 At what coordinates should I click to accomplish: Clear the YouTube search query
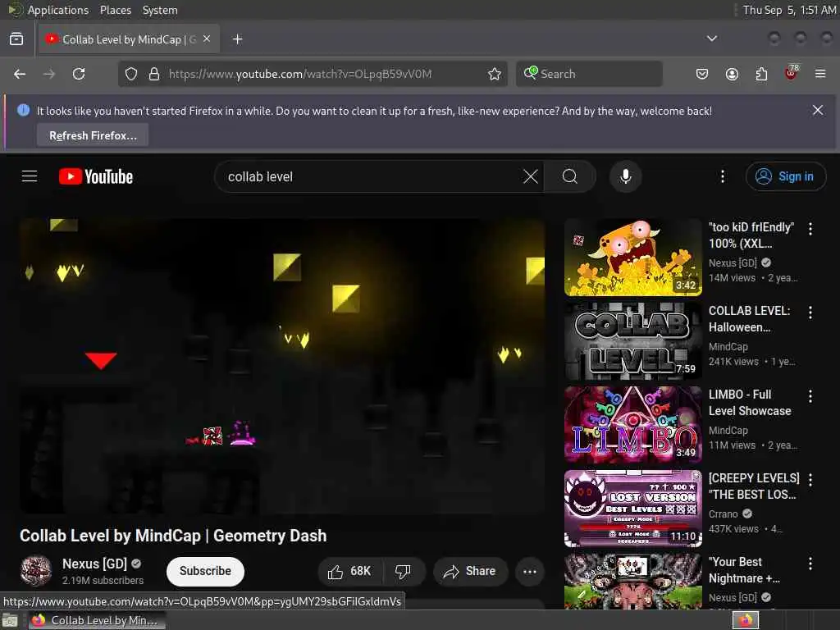pyautogui.click(x=531, y=176)
